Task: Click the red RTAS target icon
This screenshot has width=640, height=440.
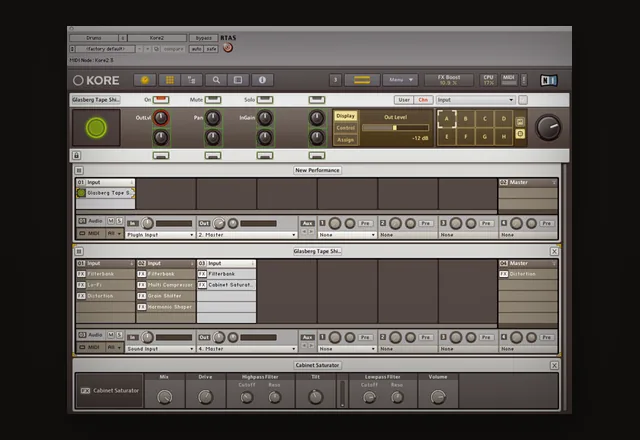Action: [x=228, y=48]
